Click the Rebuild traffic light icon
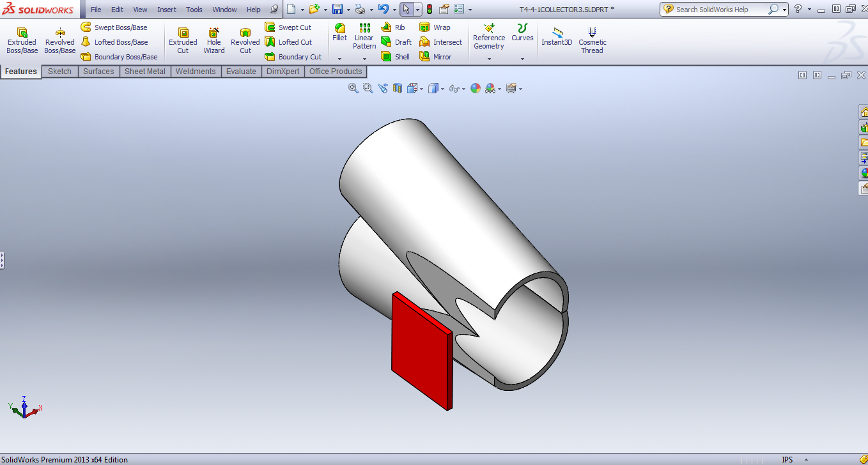The height and width of the screenshot is (465, 868). pyautogui.click(x=429, y=10)
